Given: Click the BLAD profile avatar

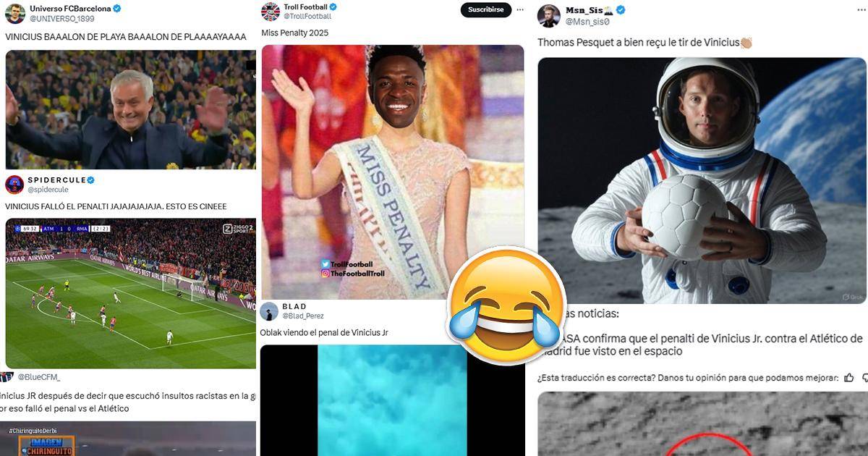Looking at the screenshot, I should 269,311.
